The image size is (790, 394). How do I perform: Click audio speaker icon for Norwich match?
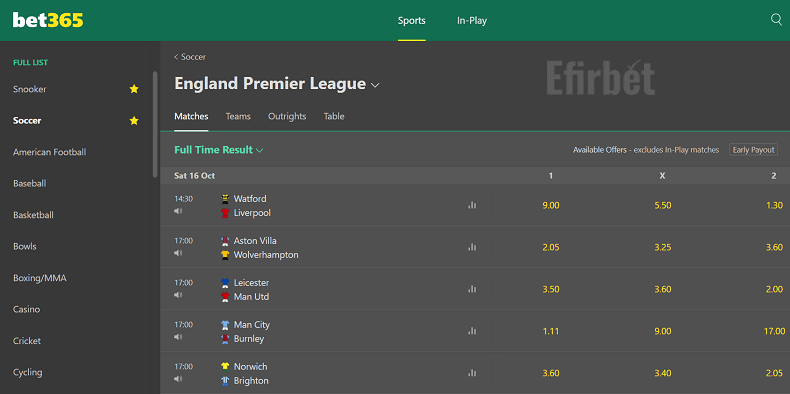point(178,378)
